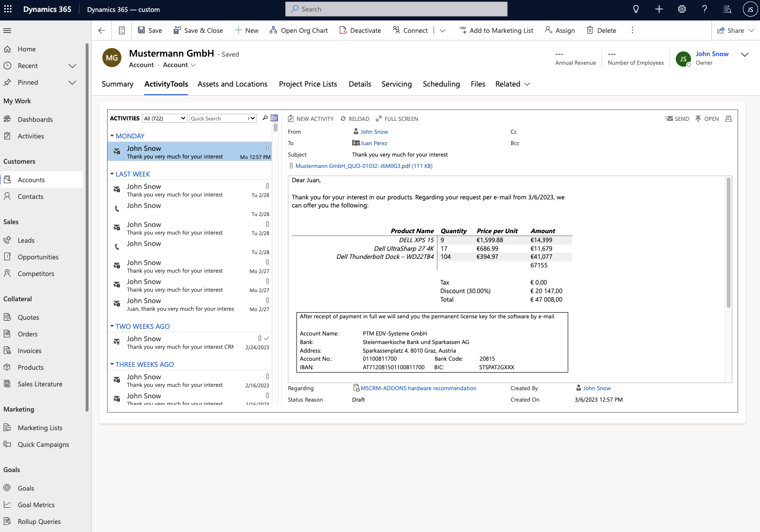Expand the header chevron next to Owner
The width and height of the screenshot is (760, 532).
coord(745,55)
